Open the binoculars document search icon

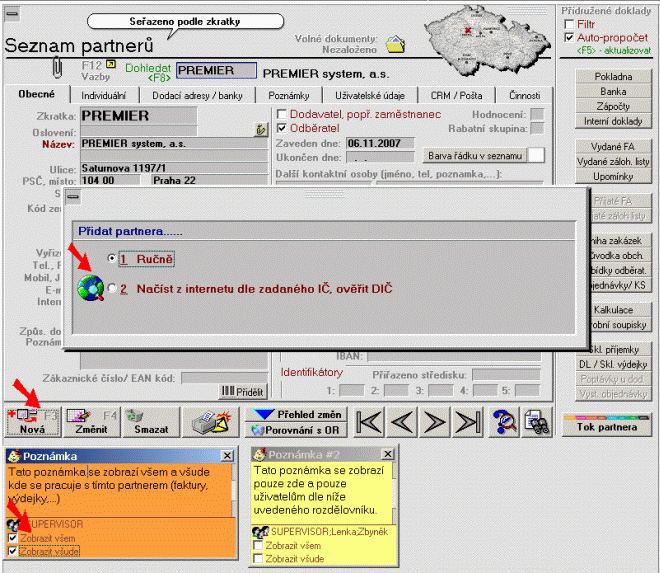tap(537, 422)
